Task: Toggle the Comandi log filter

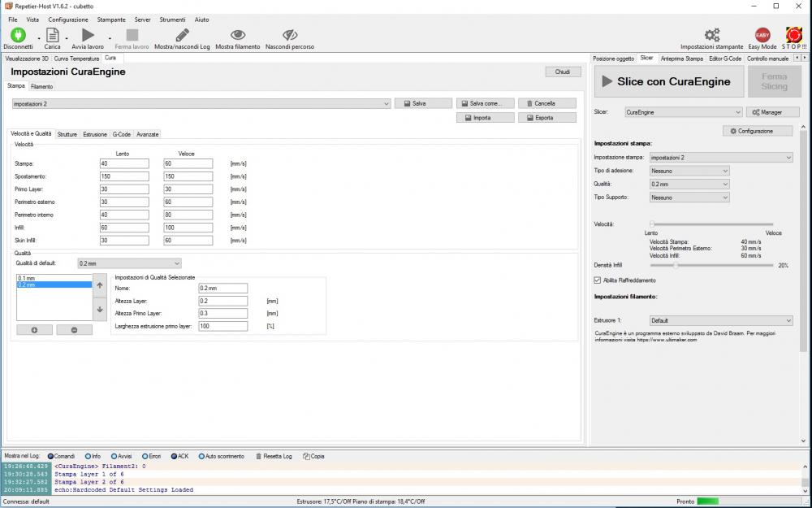Action: [51, 456]
